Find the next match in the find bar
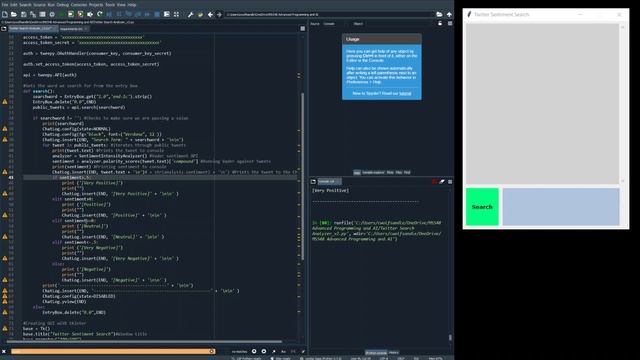This screenshot has width=640, height=360. [264, 351]
